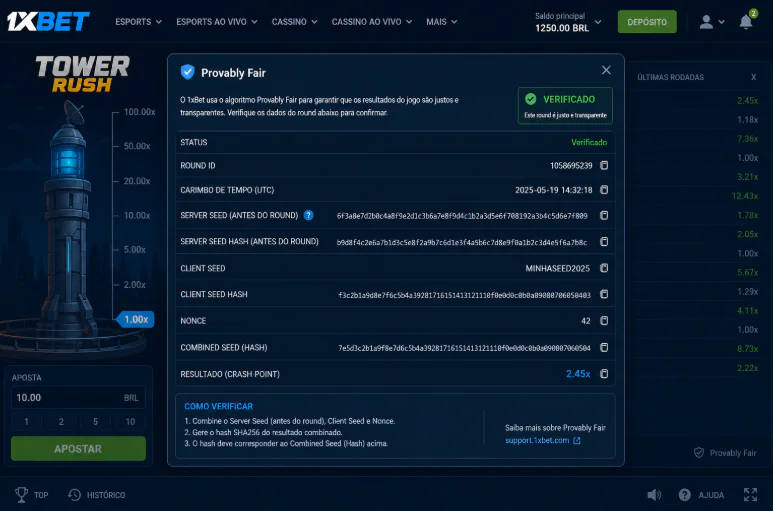Close the Provably Fair dialog

click(606, 70)
